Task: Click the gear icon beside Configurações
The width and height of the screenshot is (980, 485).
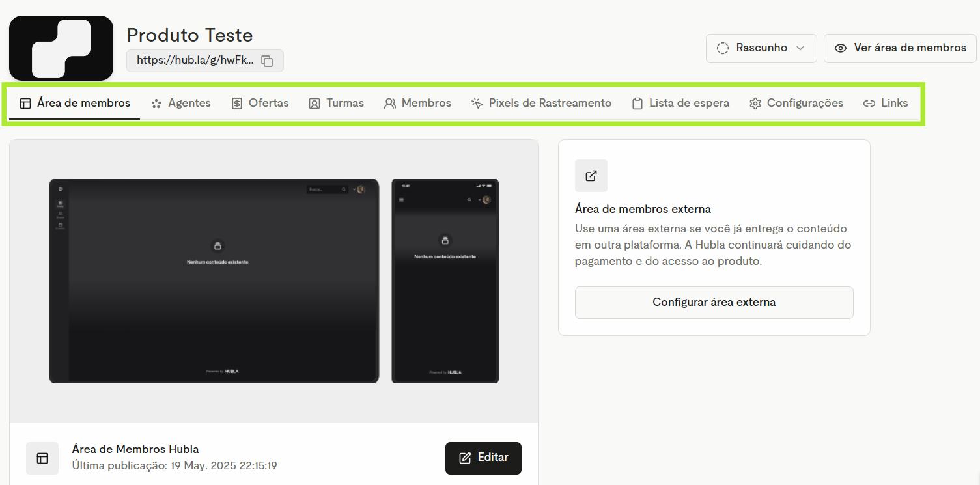Action: [x=755, y=104]
